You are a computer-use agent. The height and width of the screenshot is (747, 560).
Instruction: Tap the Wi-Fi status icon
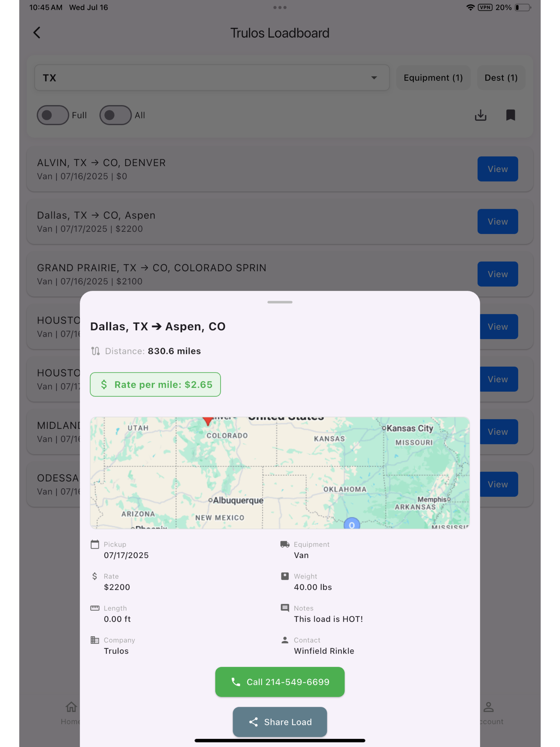[470, 7]
